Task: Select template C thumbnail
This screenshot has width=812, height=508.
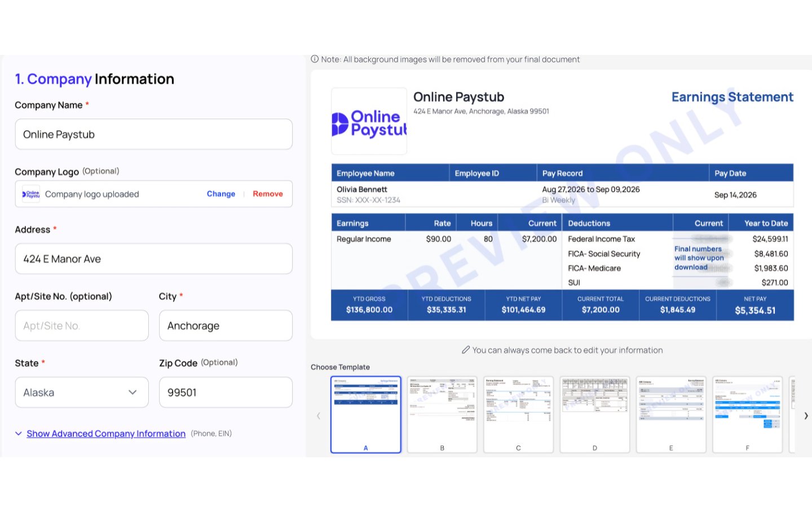Action: pos(518,414)
